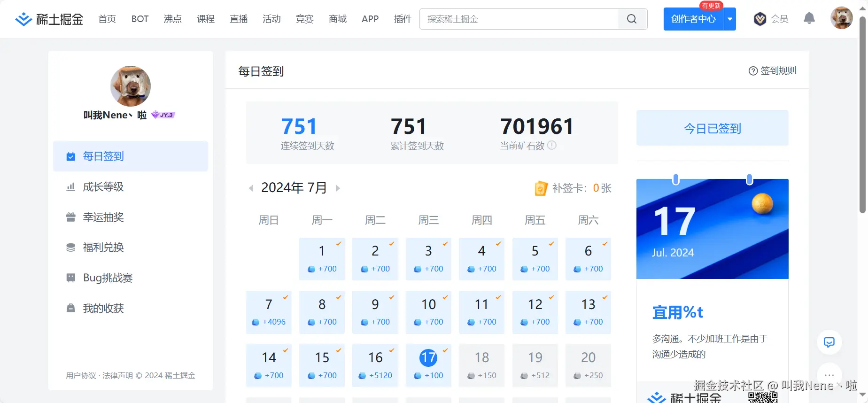Open 课程 in the top navigation
This screenshot has height=403, width=868.
206,19
